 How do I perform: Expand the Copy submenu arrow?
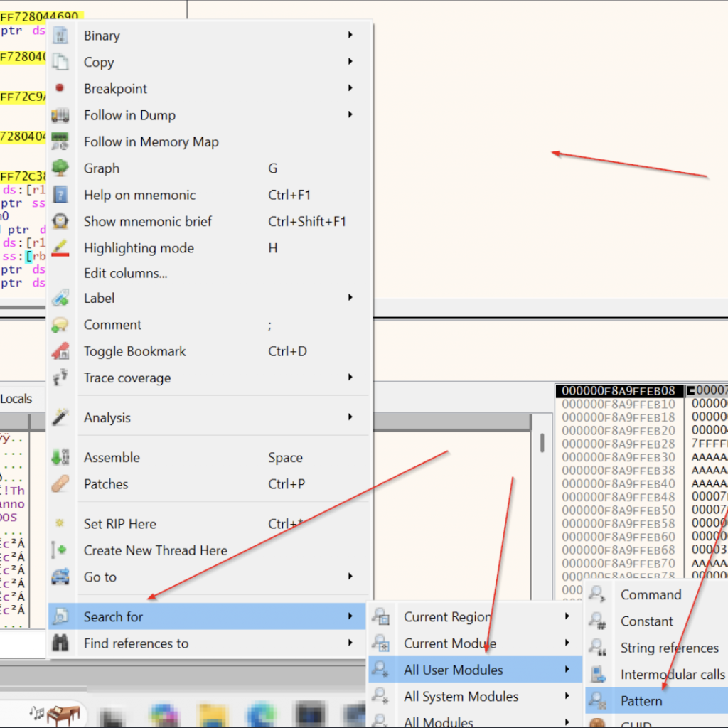(x=350, y=62)
